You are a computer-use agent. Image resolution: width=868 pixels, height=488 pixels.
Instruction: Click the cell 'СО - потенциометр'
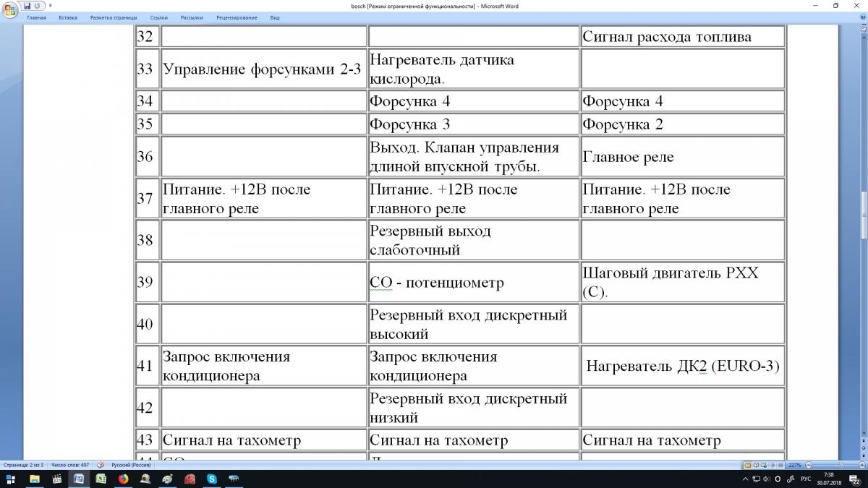point(474,282)
